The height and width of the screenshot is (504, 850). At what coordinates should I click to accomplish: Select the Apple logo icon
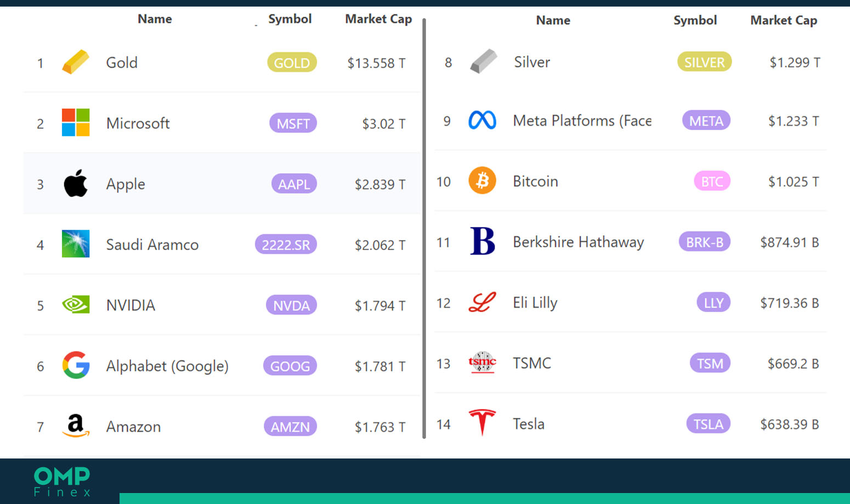(x=76, y=183)
